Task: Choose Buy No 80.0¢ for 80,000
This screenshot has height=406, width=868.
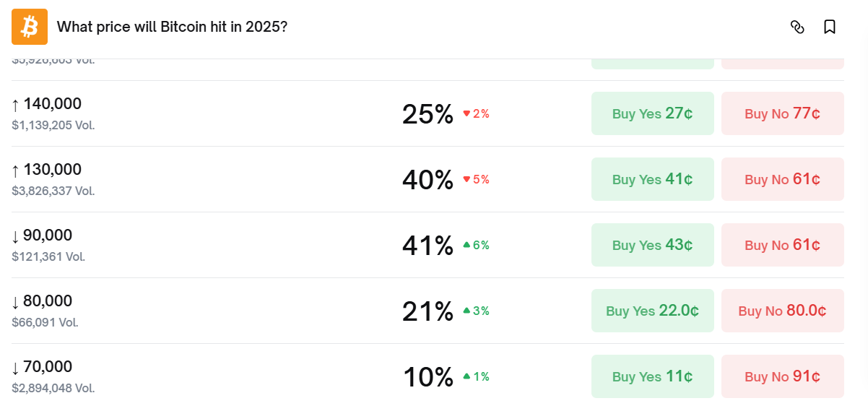Action: click(782, 311)
